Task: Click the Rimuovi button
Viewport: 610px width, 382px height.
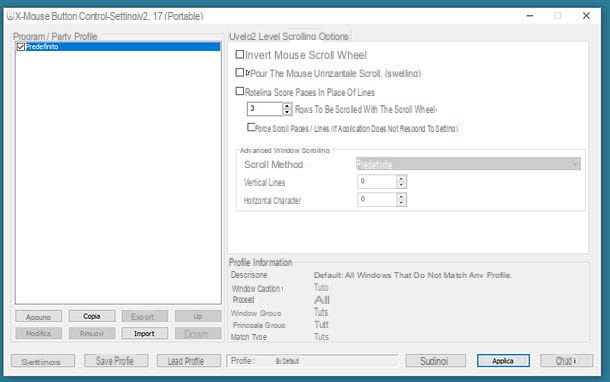Action: click(x=92, y=333)
